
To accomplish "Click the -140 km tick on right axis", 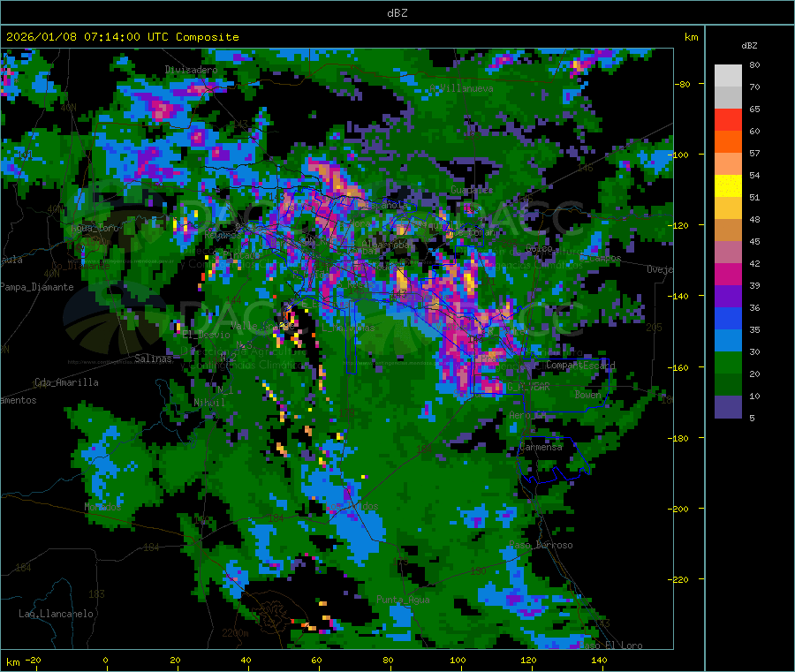I will pyautogui.click(x=680, y=296).
